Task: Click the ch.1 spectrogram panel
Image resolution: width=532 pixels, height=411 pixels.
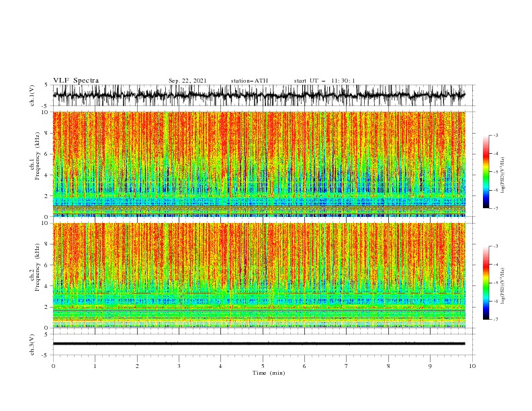Action: [x=259, y=164]
